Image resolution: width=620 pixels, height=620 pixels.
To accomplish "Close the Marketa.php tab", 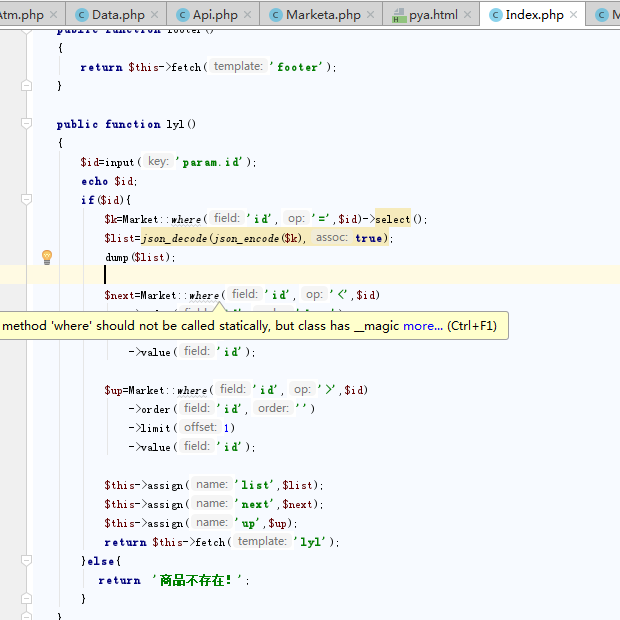I will point(370,15).
